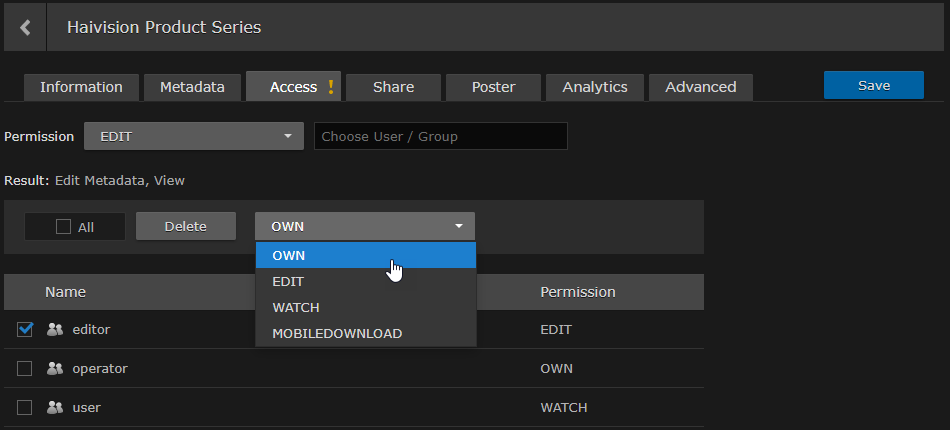The height and width of the screenshot is (430, 950).
Task: Click the Delete button
Action: point(185,226)
